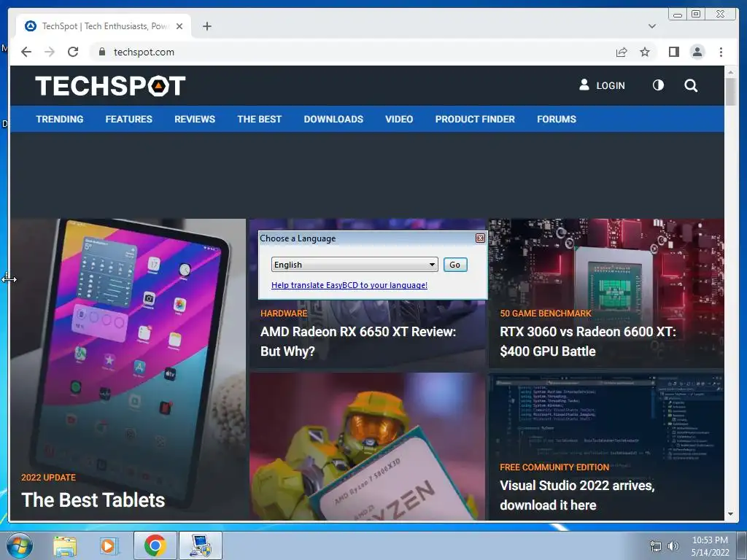Open Visual Studio 2022 arrives article
Viewport: 747px width, 560px height.
[x=577, y=495]
